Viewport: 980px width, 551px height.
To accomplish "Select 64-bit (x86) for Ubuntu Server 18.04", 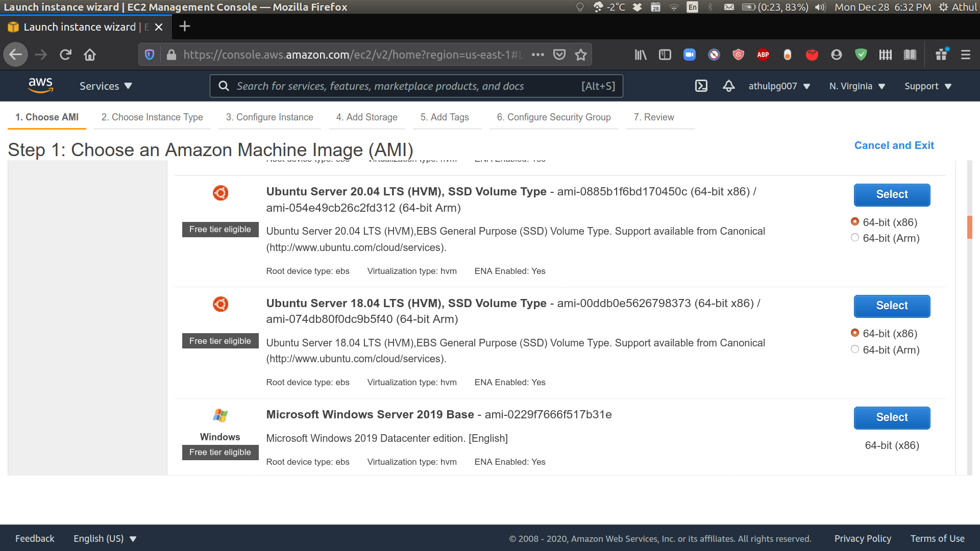I will [855, 333].
